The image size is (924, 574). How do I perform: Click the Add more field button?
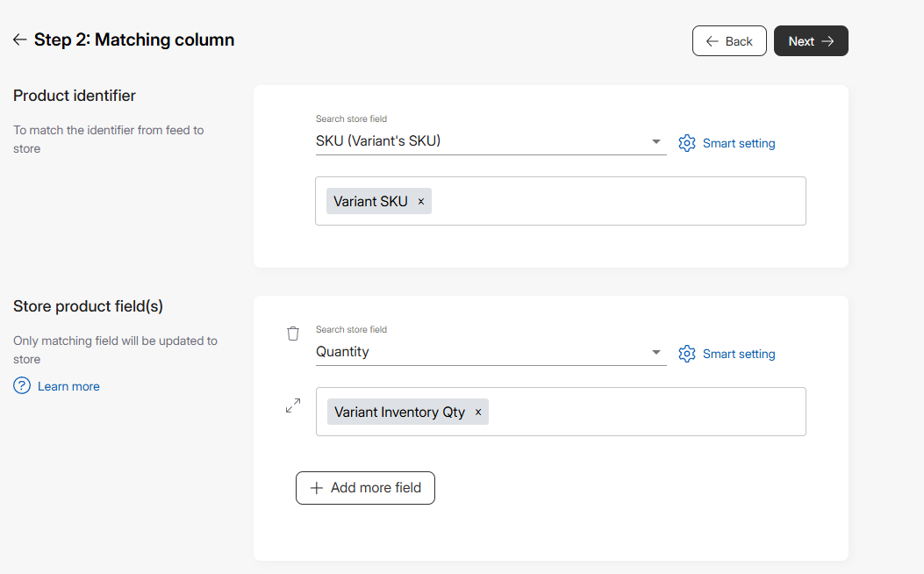click(x=365, y=488)
